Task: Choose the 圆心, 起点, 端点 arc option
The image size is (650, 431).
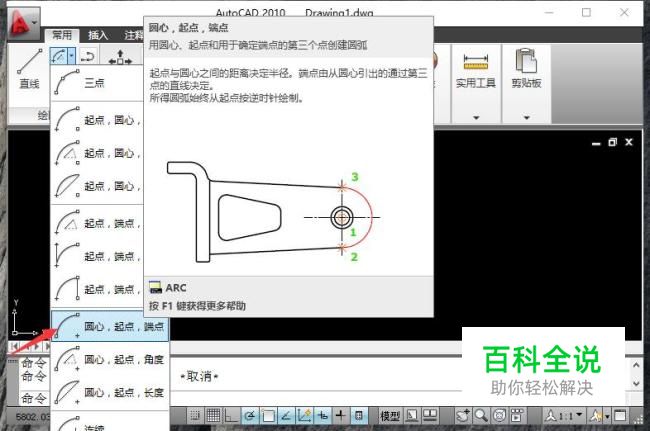Action: [x=110, y=327]
